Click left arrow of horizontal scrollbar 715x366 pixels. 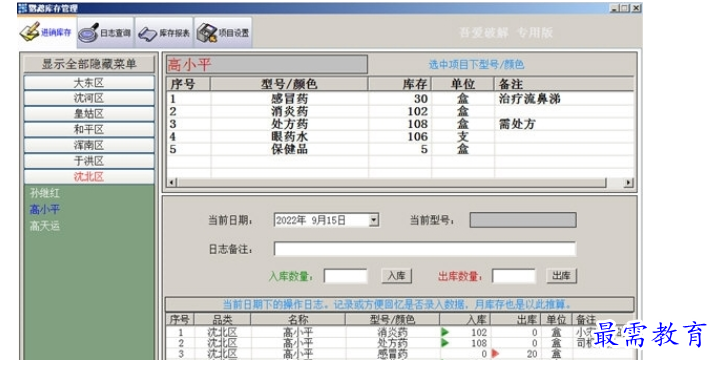coord(172,183)
